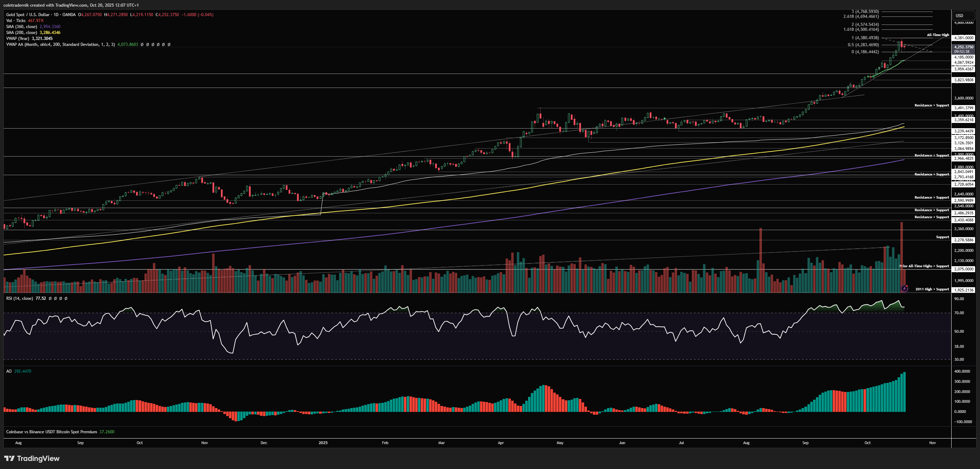
Task: Click the purple lightning bolt event icon
Action: (904, 289)
